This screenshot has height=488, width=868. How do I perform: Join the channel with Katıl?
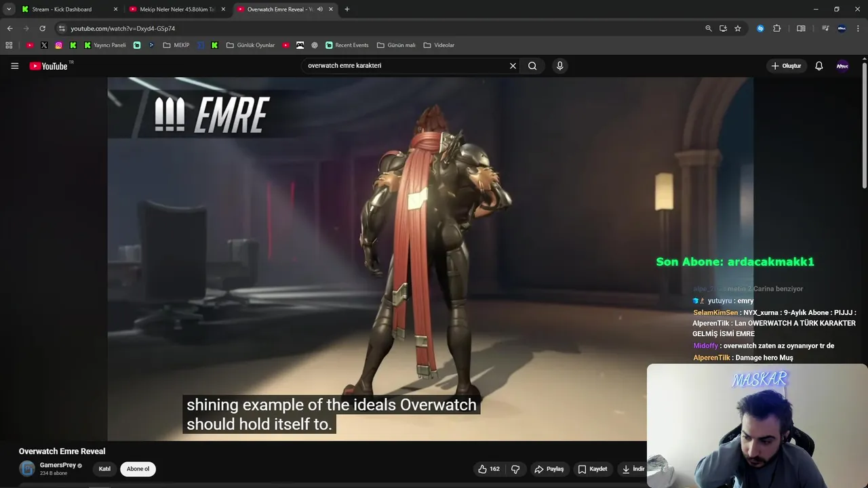(x=104, y=469)
